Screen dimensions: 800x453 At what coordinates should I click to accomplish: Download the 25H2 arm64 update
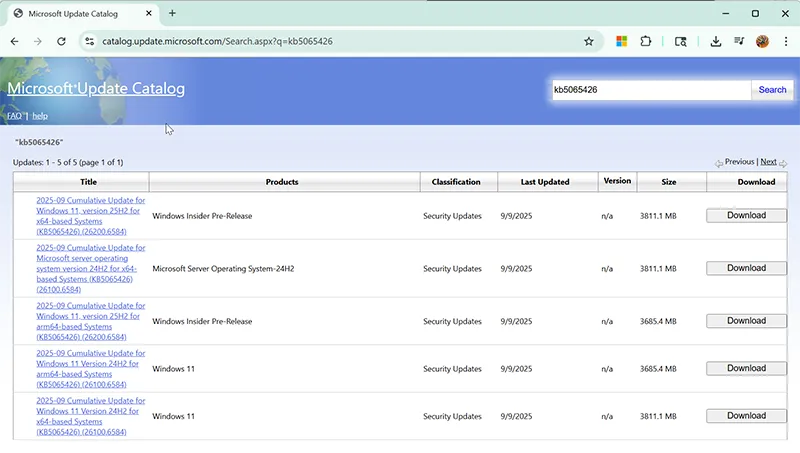tap(746, 321)
